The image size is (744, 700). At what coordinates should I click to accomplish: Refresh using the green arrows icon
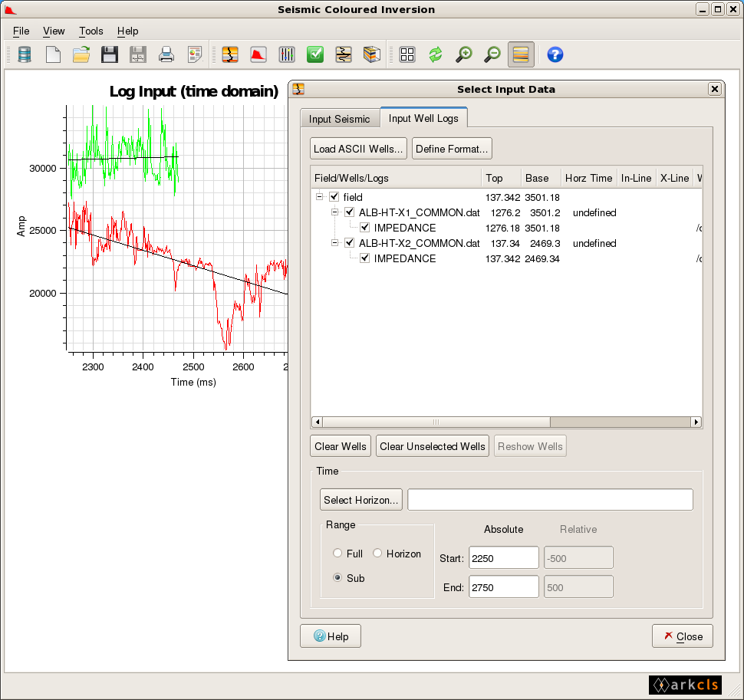coord(436,54)
